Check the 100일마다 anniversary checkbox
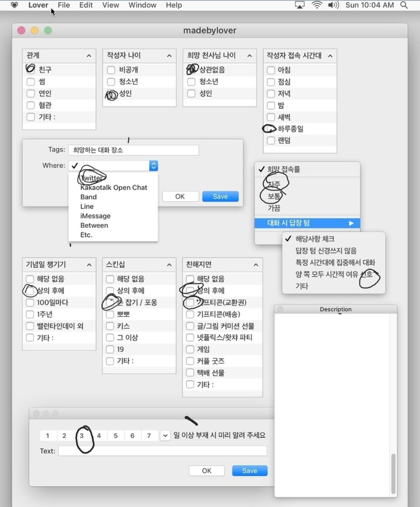The width and height of the screenshot is (420, 507). (30, 303)
